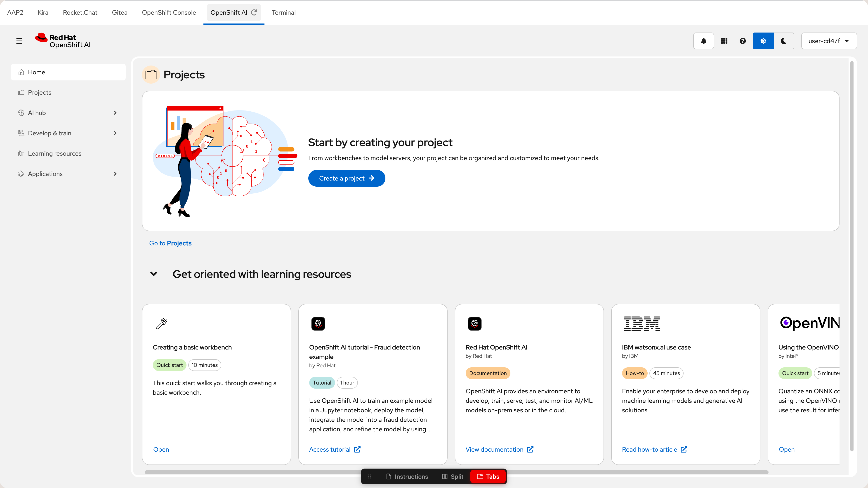
Task: Switch to the OpenShift Console tab
Action: [x=169, y=12]
